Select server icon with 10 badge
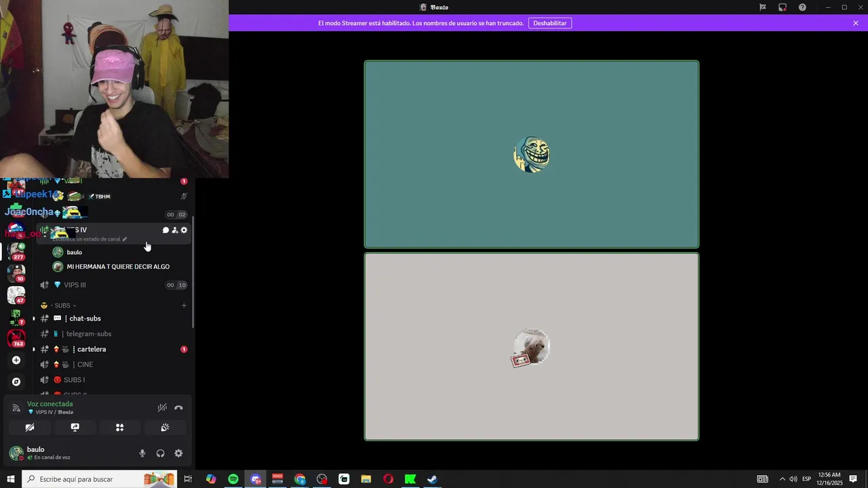 (16, 272)
